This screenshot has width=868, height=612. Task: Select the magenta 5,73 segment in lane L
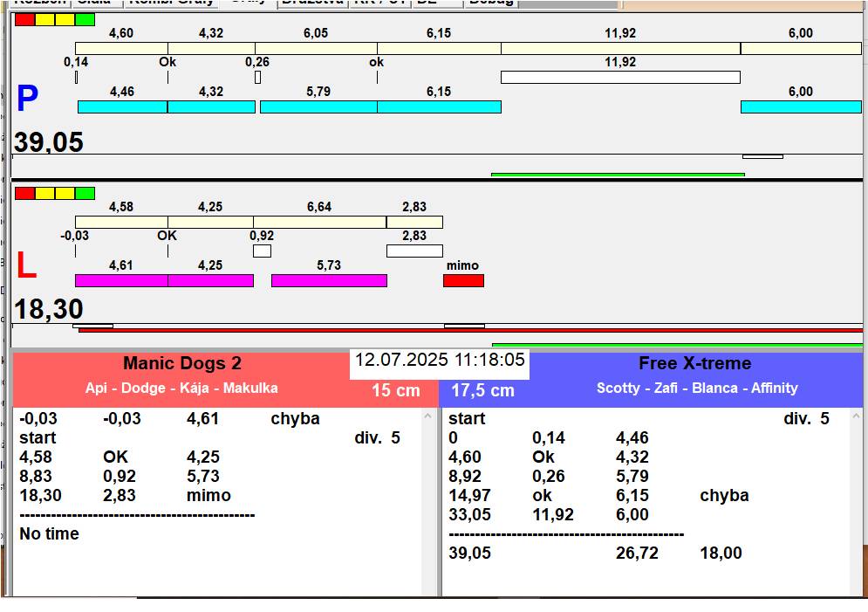[x=329, y=280]
